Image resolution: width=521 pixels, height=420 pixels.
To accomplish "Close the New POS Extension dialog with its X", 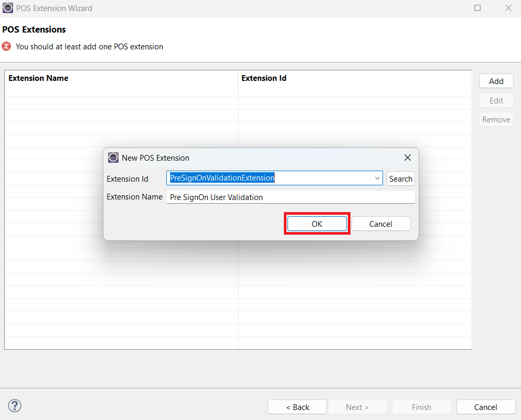I will [x=408, y=157].
